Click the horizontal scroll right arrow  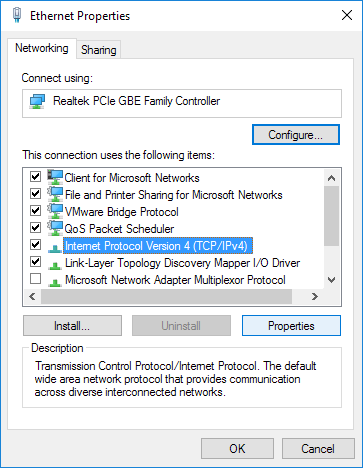click(x=314, y=296)
